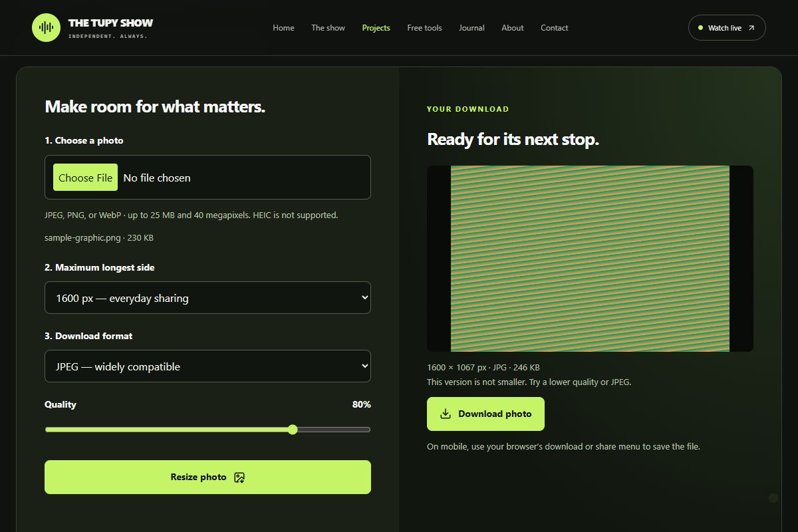Screen dimensions: 798x532
Task: Click the 'INDEPENDENT. ALWAYS.' tagline
Action: (108, 36)
